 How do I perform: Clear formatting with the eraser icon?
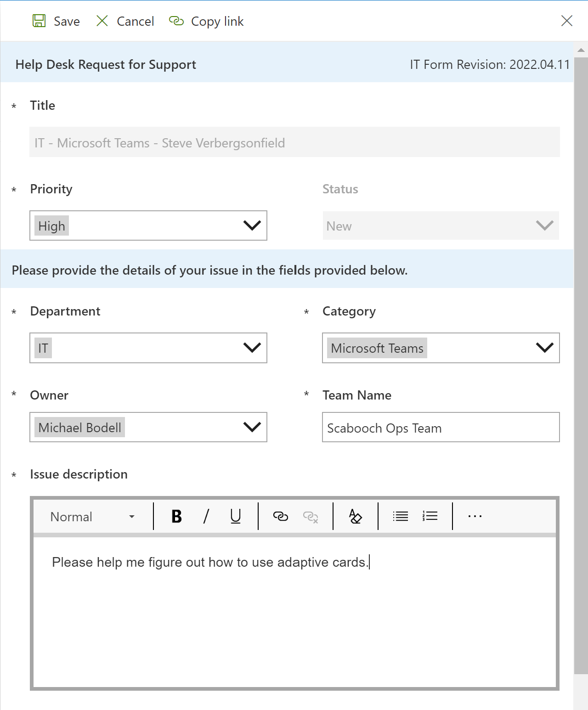point(356,516)
